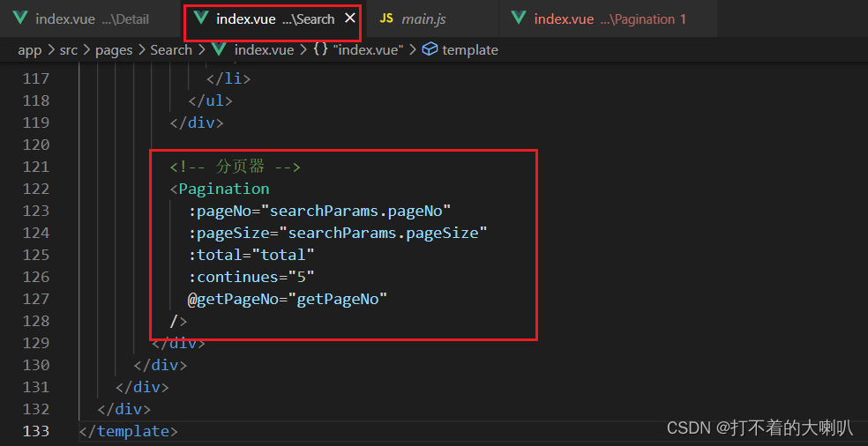868x446 pixels.
Task: Close the Search index.vue tab
Action: [x=350, y=19]
